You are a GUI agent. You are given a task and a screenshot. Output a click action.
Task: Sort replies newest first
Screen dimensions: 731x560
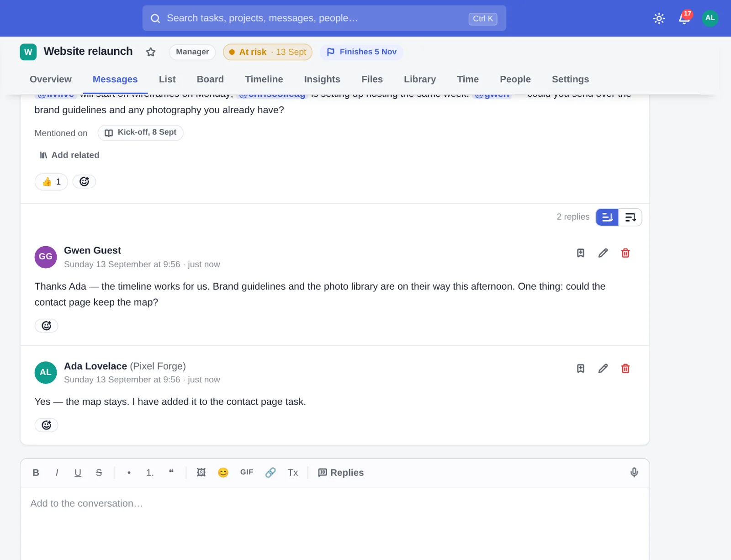point(630,217)
